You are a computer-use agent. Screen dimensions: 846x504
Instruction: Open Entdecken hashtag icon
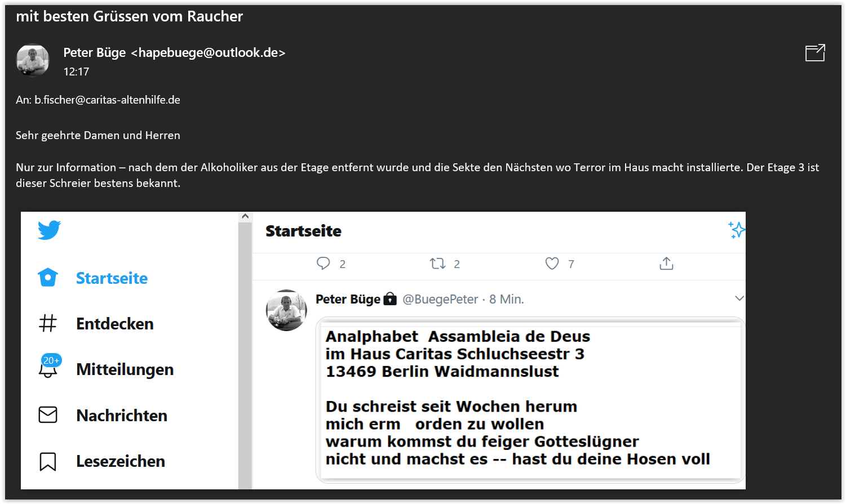(48, 323)
